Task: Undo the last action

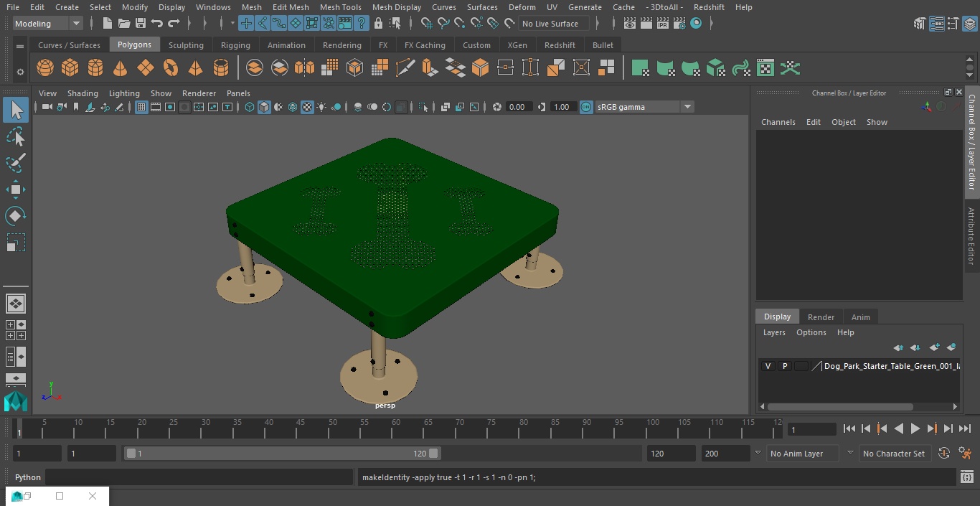Action: pyautogui.click(x=157, y=24)
